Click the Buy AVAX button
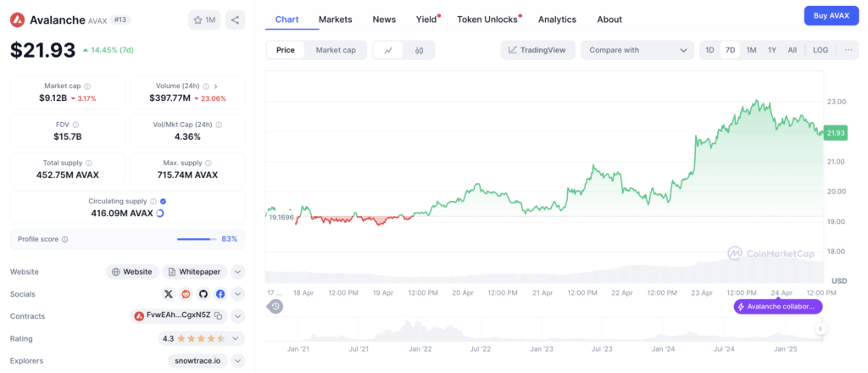Viewport: 868px width, 373px height. 832,15
